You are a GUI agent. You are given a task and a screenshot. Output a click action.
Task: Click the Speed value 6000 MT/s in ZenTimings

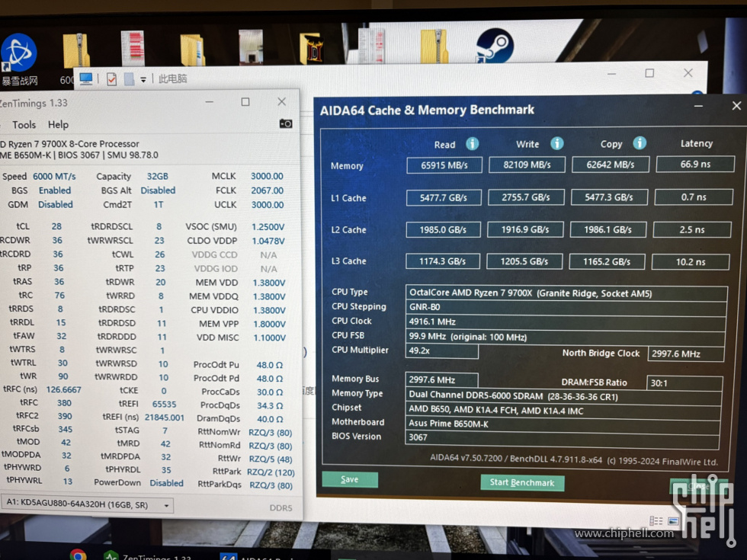(54, 176)
